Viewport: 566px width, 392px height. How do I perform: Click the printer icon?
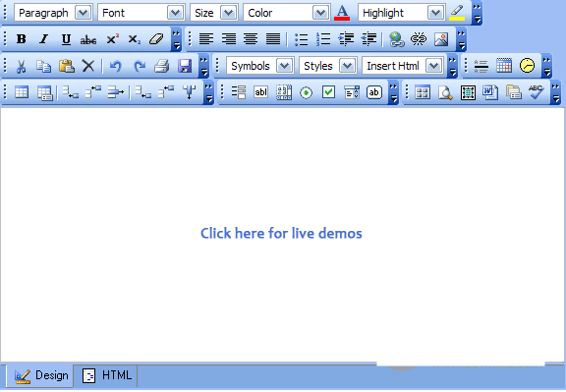click(162, 66)
